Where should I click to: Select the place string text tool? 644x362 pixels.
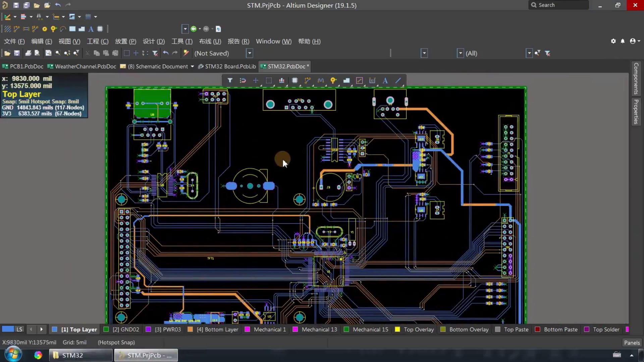click(x=385, y=80)
